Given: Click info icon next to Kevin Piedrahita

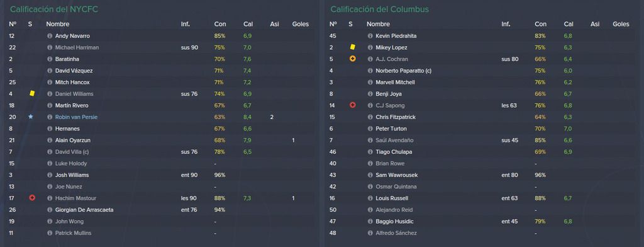Looking at the screenshot, I should [x=370, y=36].
